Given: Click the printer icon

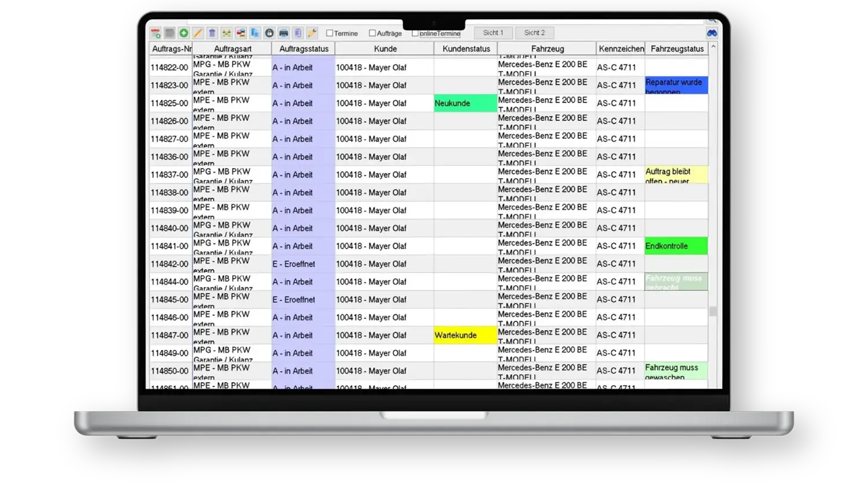Looking at the screenshot, I should (x=284, y=33).
